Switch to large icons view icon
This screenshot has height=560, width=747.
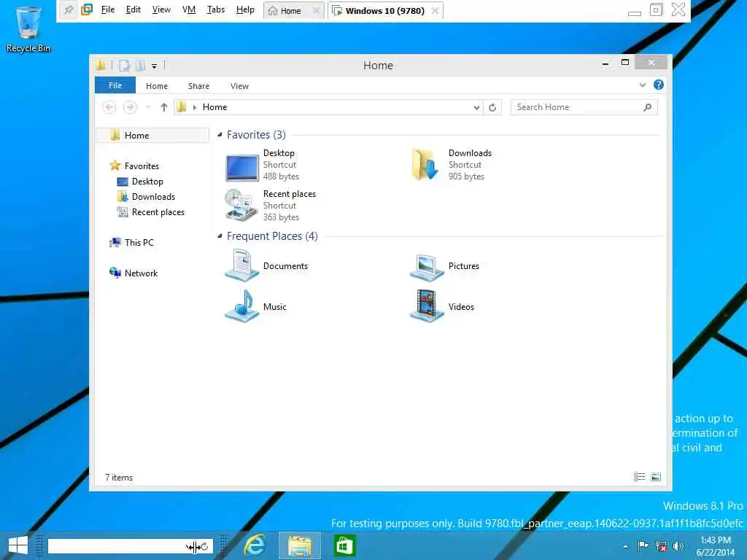tap(656, 477)
